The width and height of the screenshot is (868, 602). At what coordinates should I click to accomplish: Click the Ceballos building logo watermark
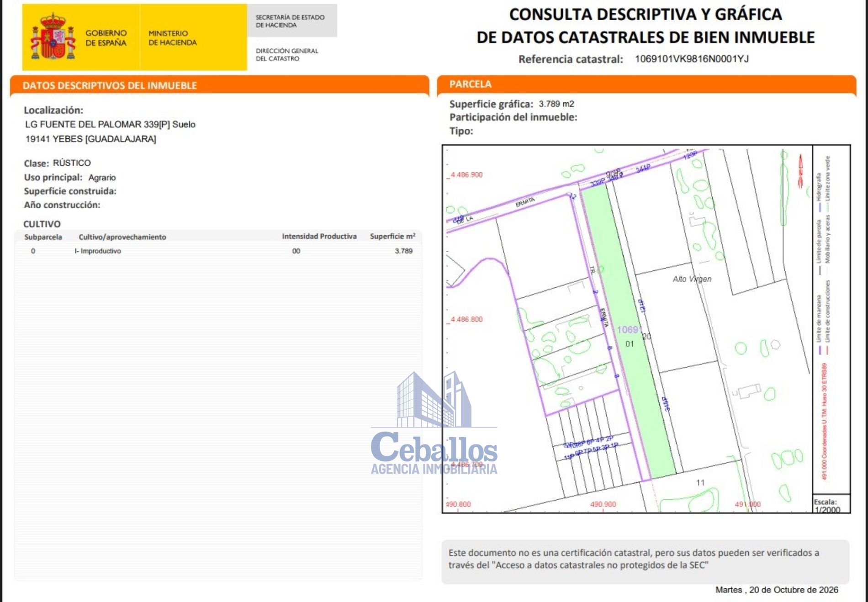pos(434,423)
